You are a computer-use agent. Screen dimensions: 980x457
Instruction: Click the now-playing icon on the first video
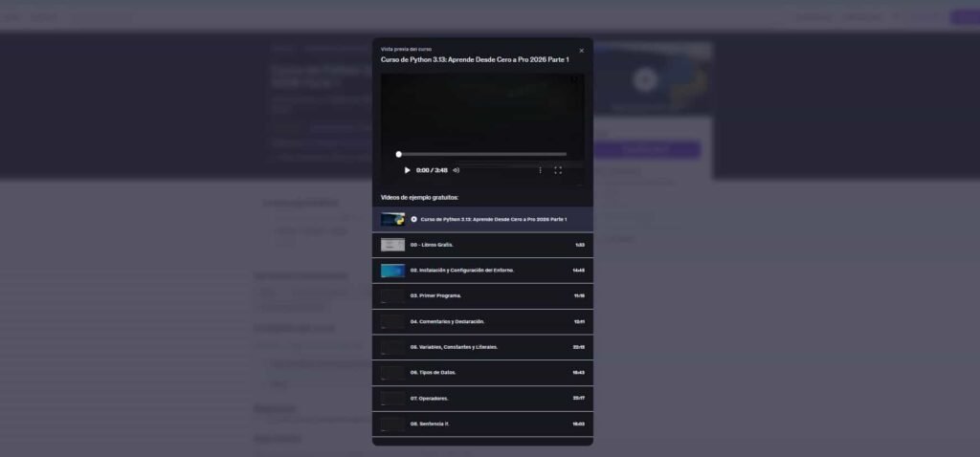413,219
